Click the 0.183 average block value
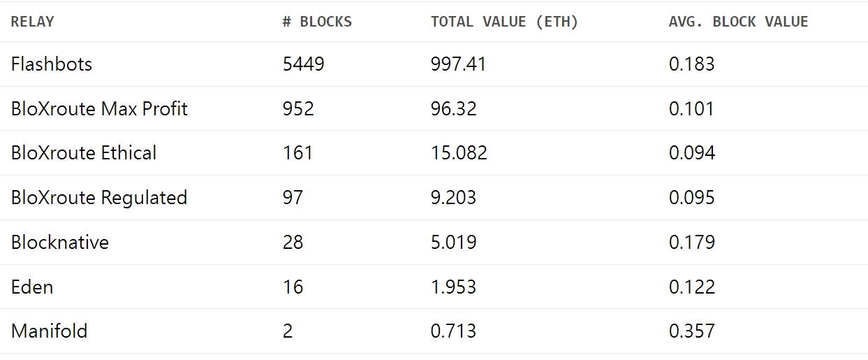This screenshot has width=868, height=360. point(691,64)
